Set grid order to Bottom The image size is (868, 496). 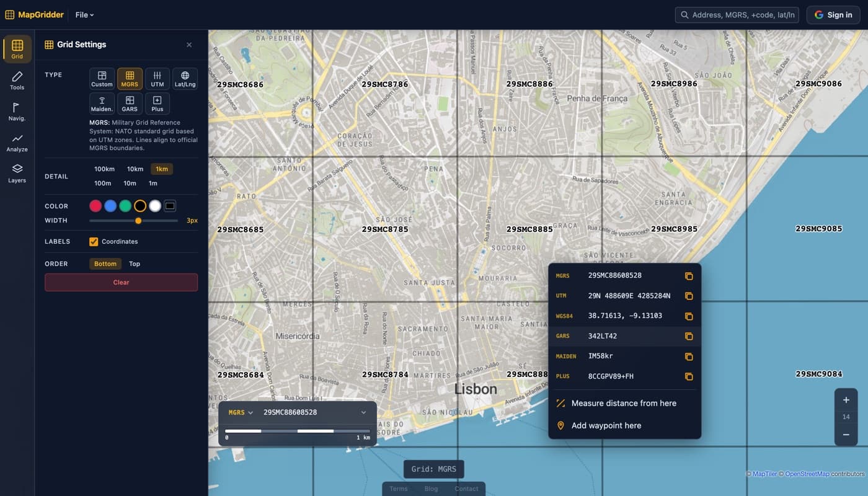pos(105,263)
